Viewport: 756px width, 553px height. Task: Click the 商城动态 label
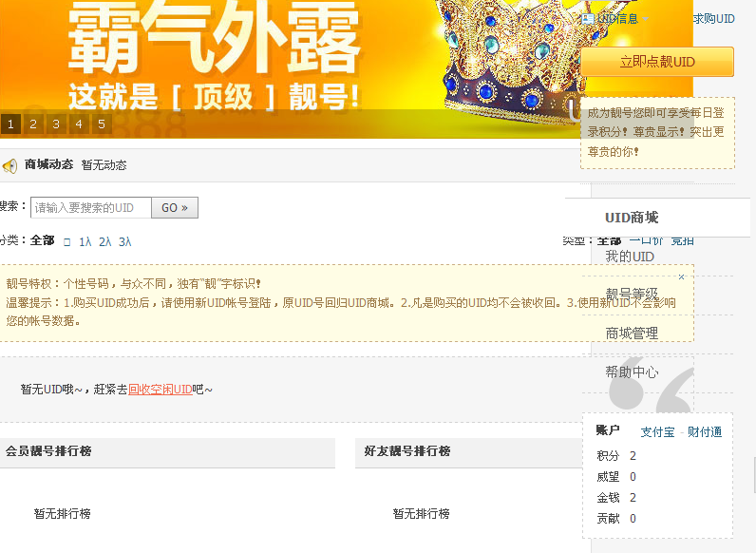[48, 164]
